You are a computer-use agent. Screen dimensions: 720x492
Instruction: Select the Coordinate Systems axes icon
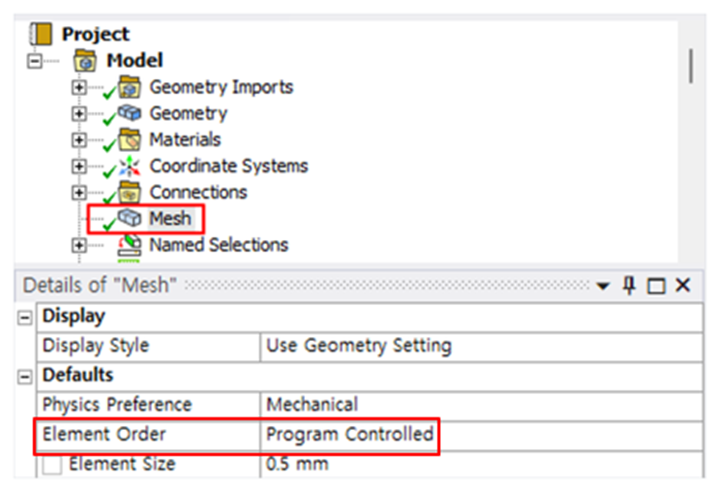pyautogui.click(x=129, y=166)
